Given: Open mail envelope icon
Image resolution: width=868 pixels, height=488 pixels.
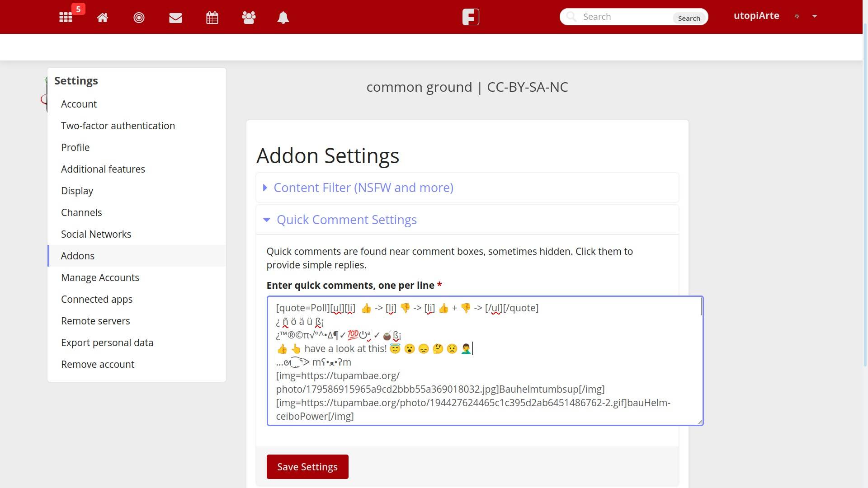Looking at the screenshot, I should pos(175,18).
